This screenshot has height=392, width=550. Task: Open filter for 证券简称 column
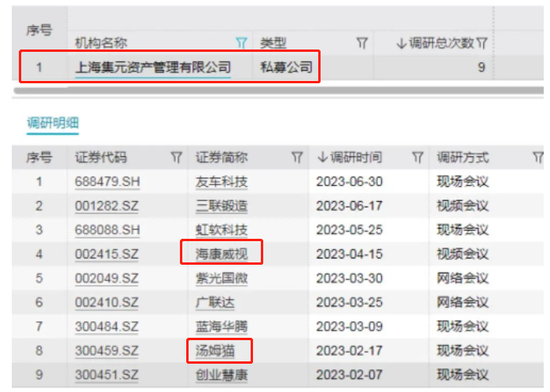297,157
